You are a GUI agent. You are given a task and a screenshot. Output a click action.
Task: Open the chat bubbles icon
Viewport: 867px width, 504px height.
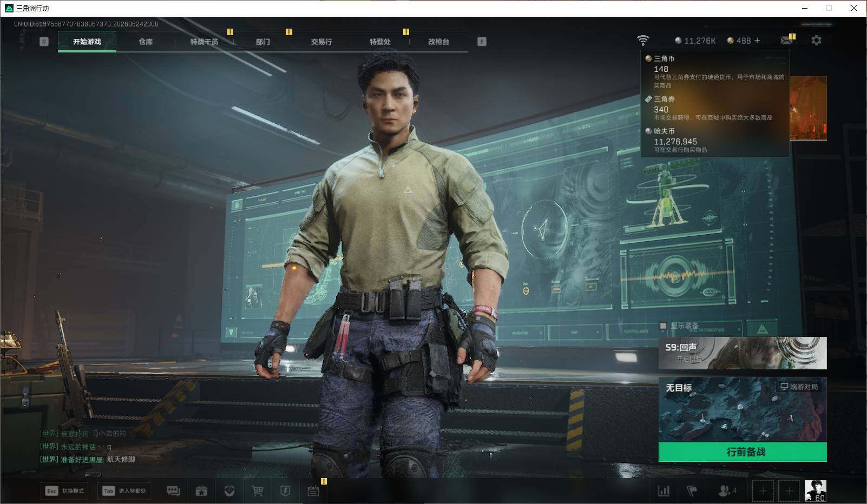[173, 491]
